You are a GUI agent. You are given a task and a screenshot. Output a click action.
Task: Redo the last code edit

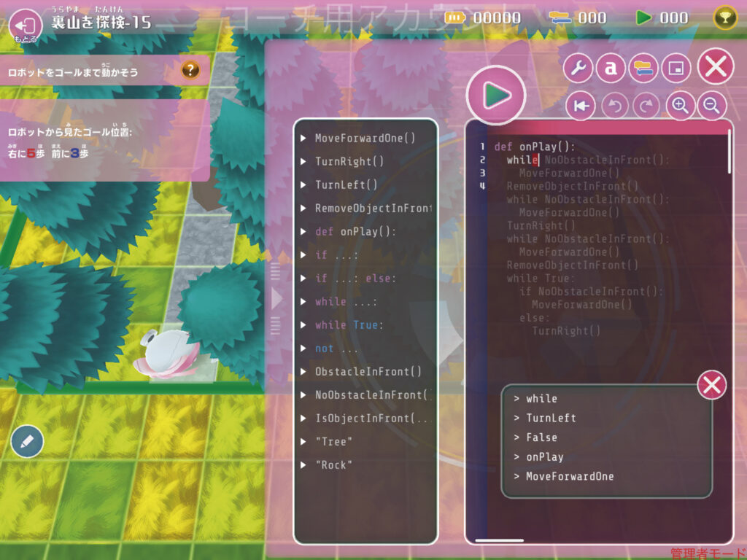tap(646, 106)
